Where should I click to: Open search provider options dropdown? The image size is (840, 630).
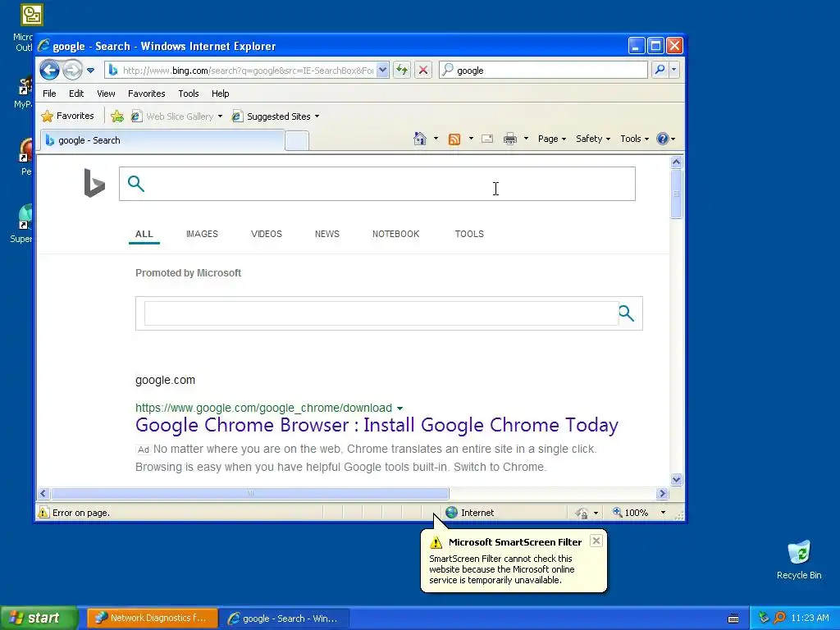click(674, 70)
